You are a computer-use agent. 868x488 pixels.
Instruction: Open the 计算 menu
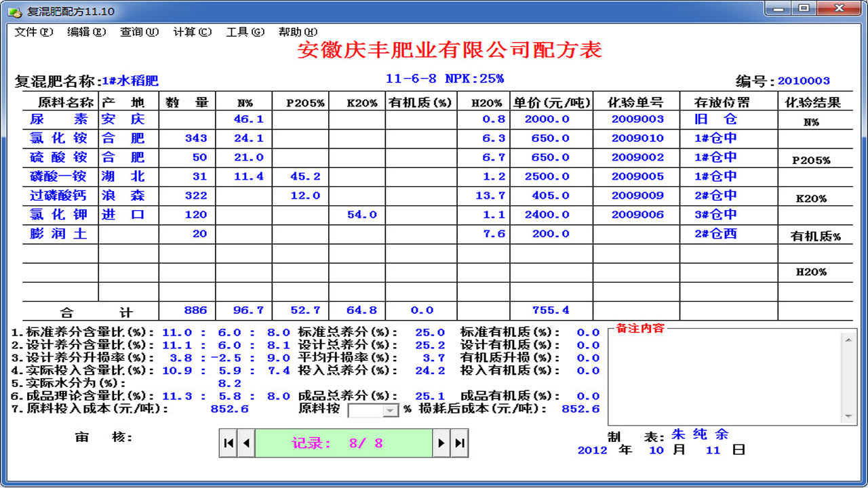[x=191, y=32]
